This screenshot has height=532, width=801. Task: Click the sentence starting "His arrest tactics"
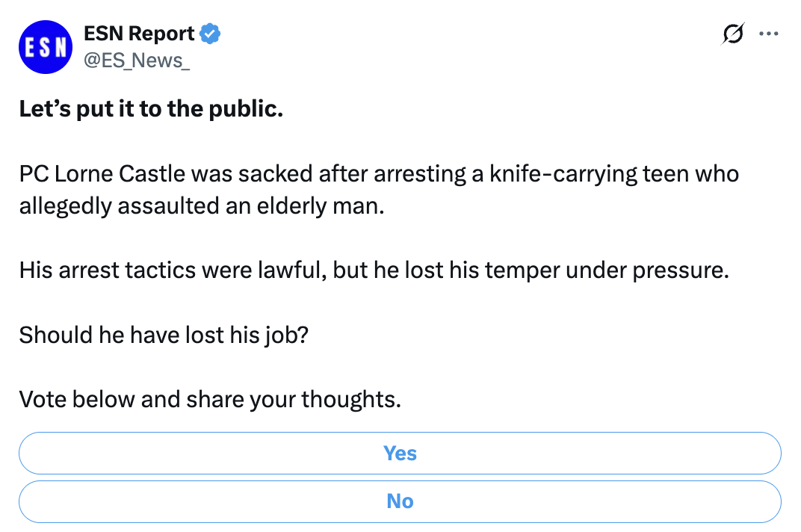click(x=374, y=270)
